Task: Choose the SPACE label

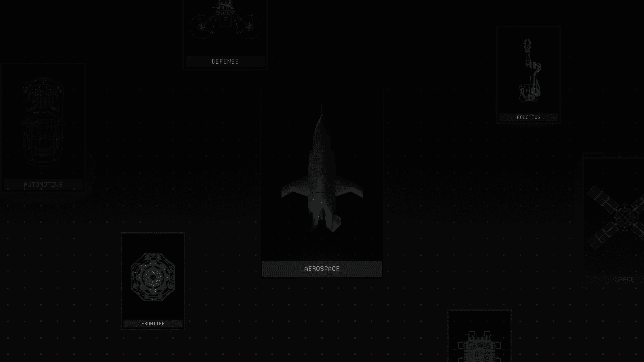Action: tap(625, 279)
